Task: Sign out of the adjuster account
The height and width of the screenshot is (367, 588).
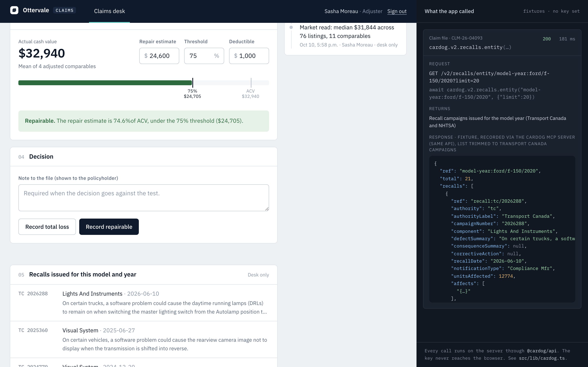Action: (397, 11)
